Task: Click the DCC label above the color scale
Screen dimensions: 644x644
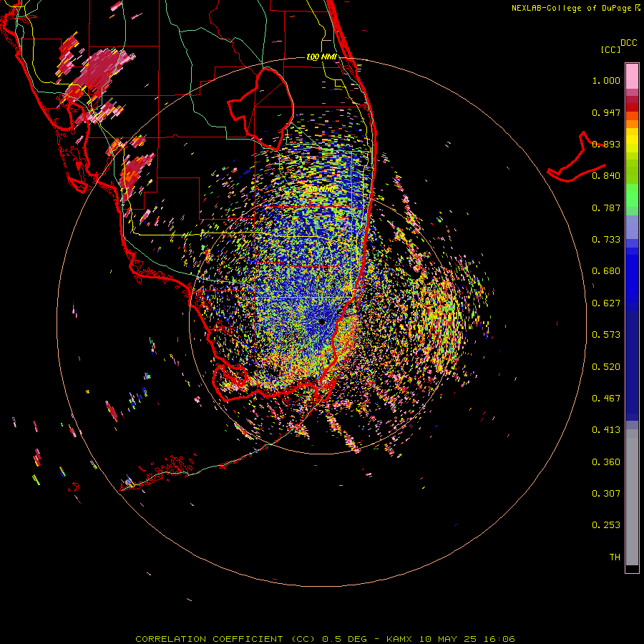Action: click(629, 43)
